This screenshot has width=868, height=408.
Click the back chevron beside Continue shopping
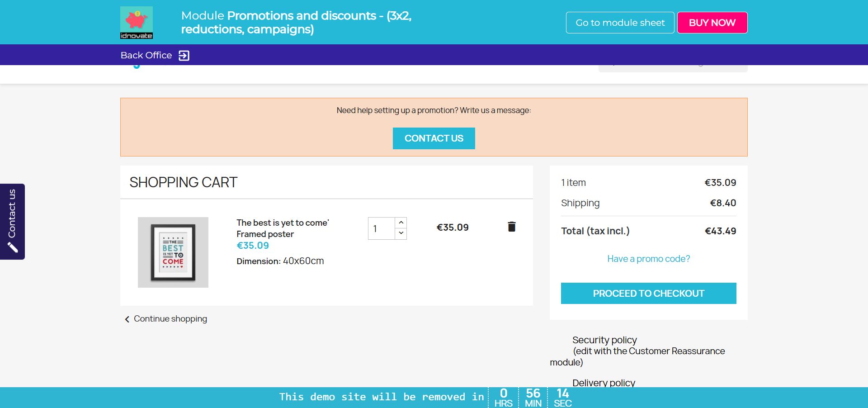point(127,319)
